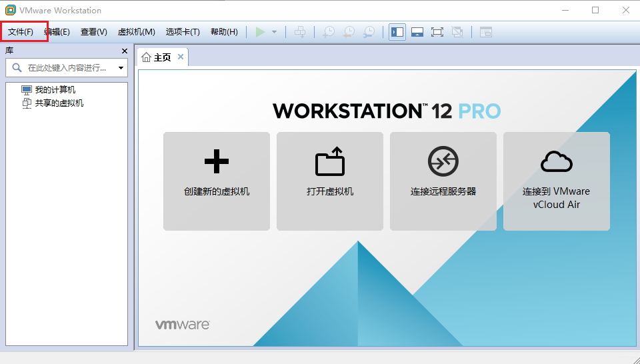Click the send Ctrl+Alt+Del toolbar icon
The width and height of the screenshot is (640, 364).
(300, 32)
